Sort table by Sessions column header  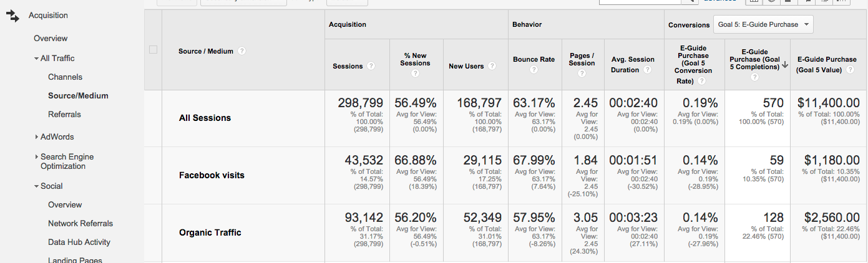pos(348,66)
